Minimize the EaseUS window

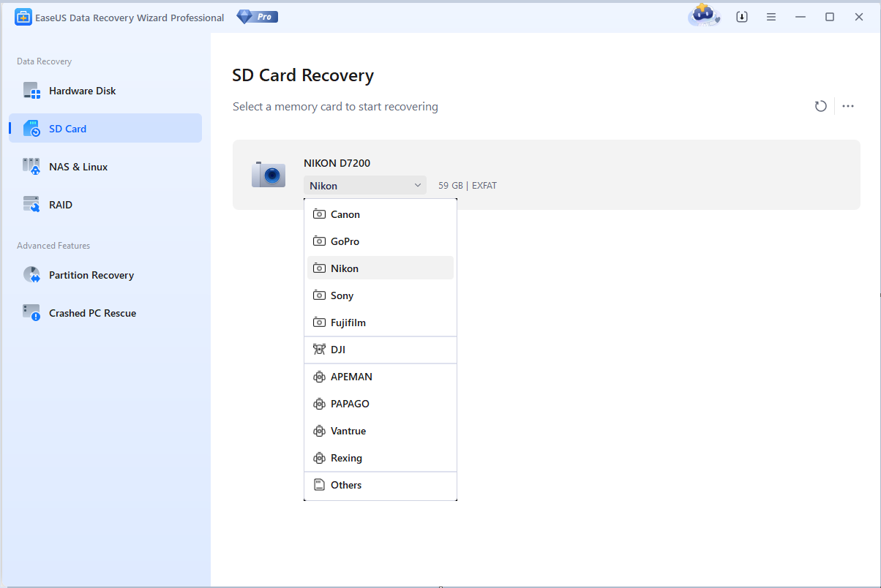pos(801,17)
